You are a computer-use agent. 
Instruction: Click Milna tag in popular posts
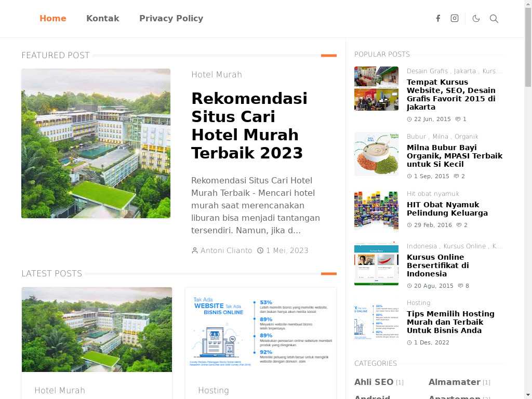441,137
